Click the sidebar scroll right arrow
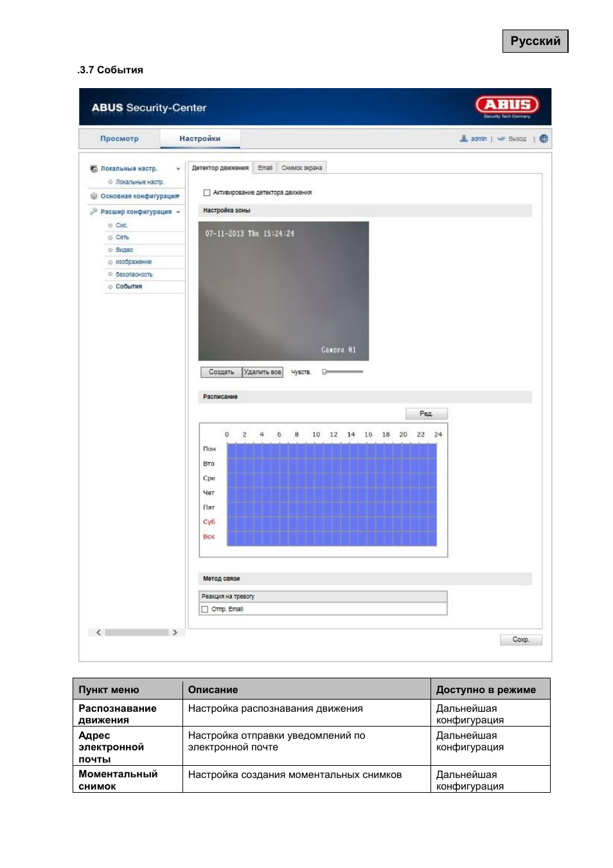 pyautogui.click(x=175, y=633)
